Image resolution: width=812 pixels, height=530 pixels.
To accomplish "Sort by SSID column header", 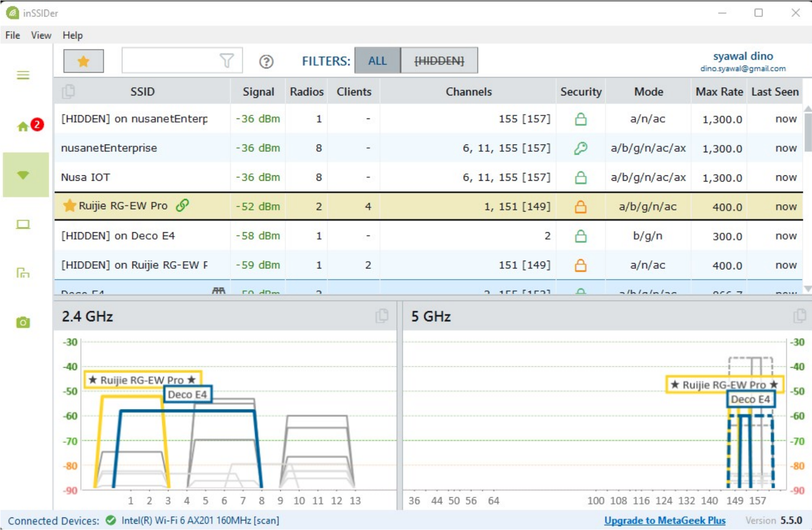I will tap(143, 92).
